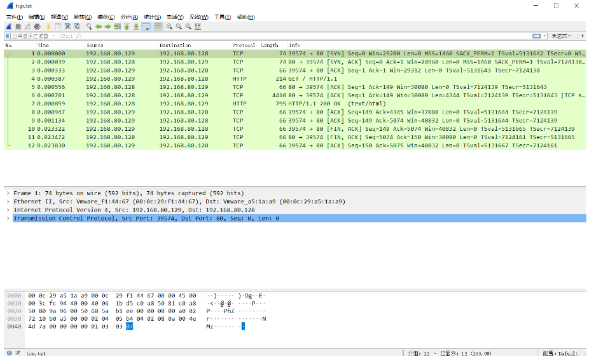Viewport: 594px width, 364px height.
Task: Expand the Ethernet II details row
Action: [8, 201]
